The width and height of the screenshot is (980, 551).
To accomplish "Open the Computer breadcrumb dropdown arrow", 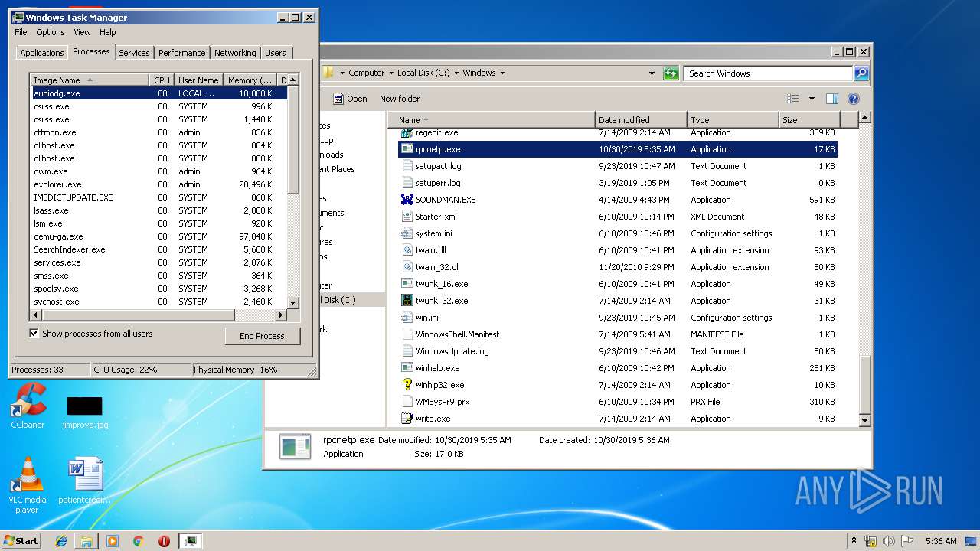I will [390, 73].
